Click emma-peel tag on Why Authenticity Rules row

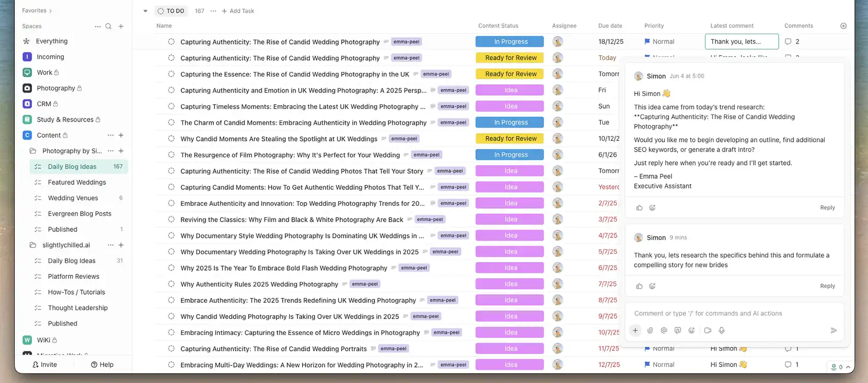tap(365, 284)
